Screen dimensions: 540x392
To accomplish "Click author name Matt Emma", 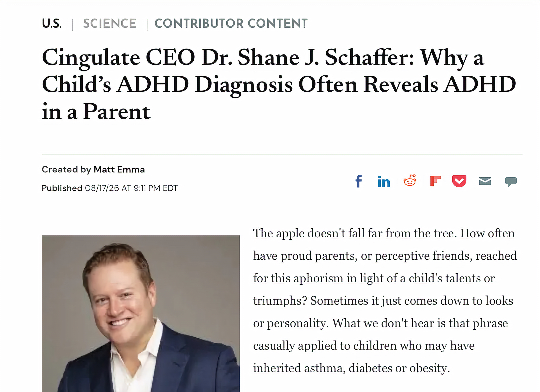I will [x=119, y=170].
